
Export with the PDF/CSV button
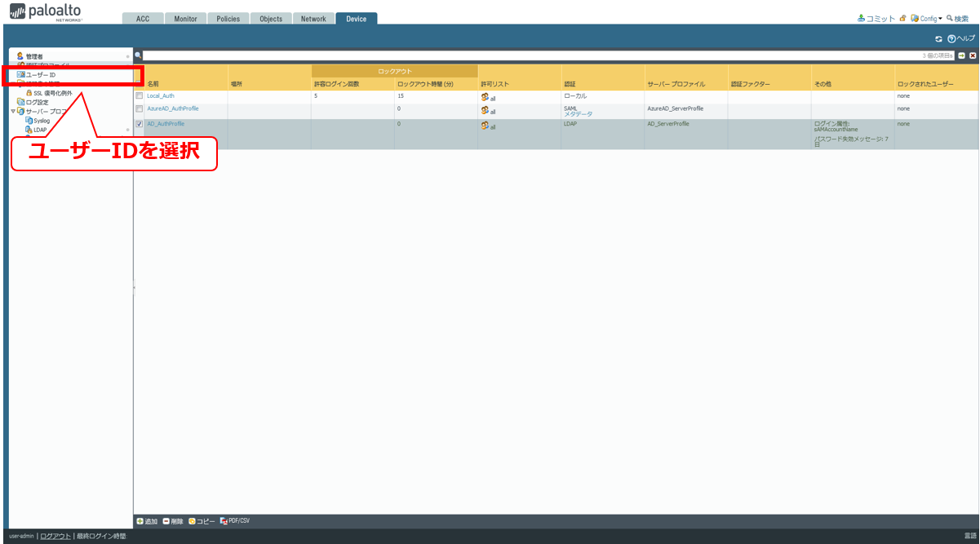pyautogui.click(x=235, y=520)
